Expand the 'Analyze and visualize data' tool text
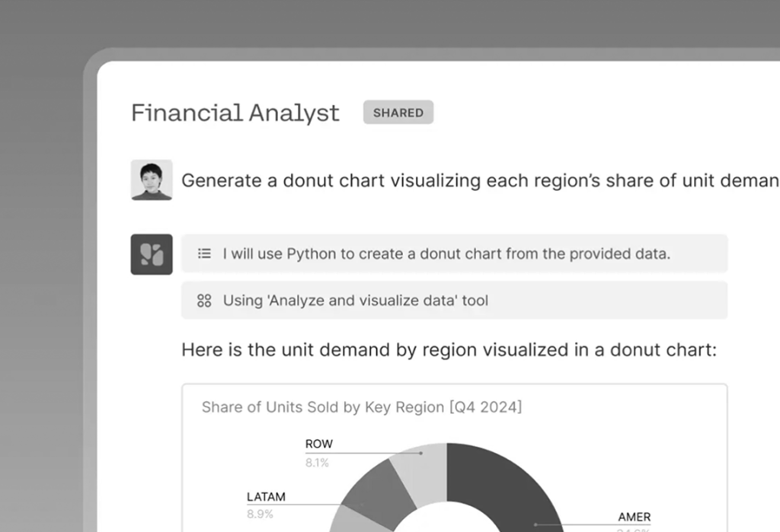Viewport: 780px width, 532px height. [x=356, y=301]
